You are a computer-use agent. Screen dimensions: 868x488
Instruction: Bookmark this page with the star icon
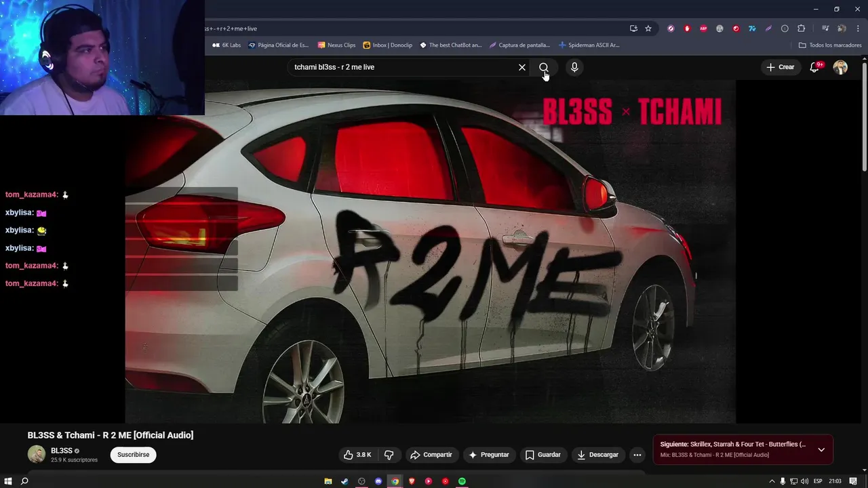pyautogui.click(x=648, y=28)
